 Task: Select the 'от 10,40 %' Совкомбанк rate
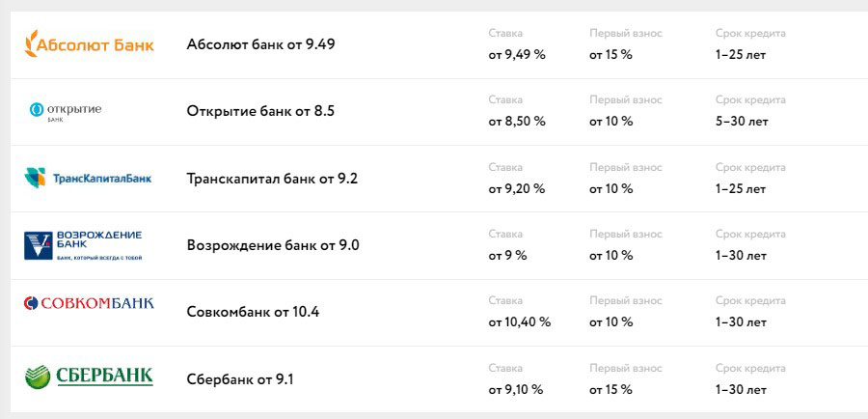tap(519, 322)
